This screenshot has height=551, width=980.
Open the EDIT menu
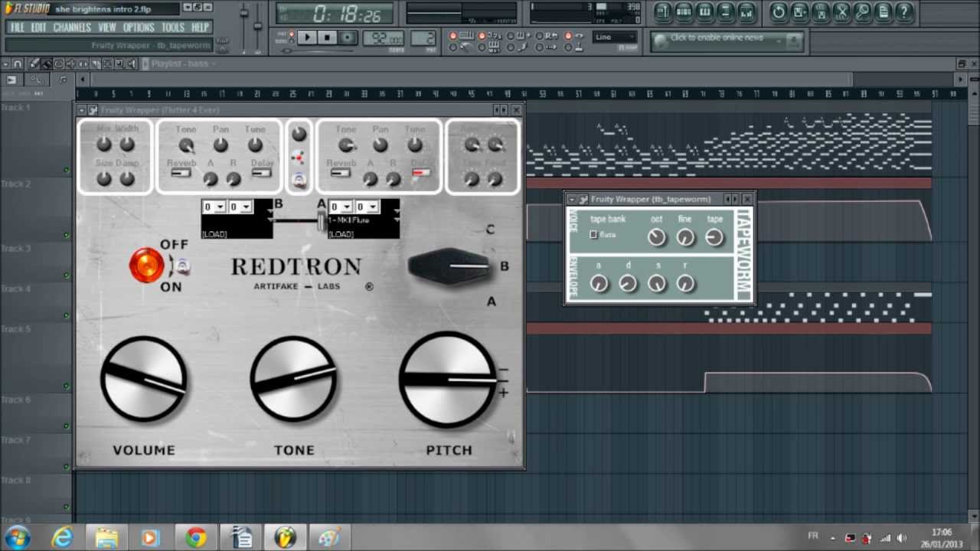[39, 28]
